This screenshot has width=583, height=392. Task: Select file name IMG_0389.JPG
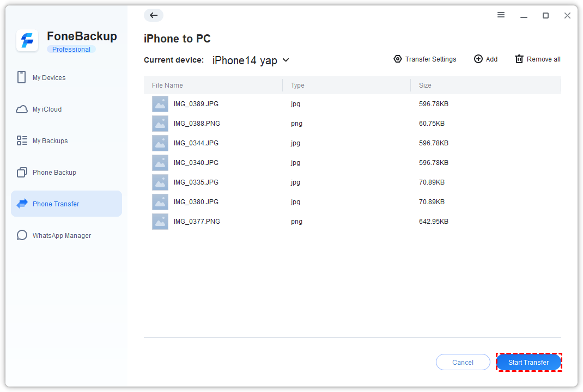pos(196,104)
